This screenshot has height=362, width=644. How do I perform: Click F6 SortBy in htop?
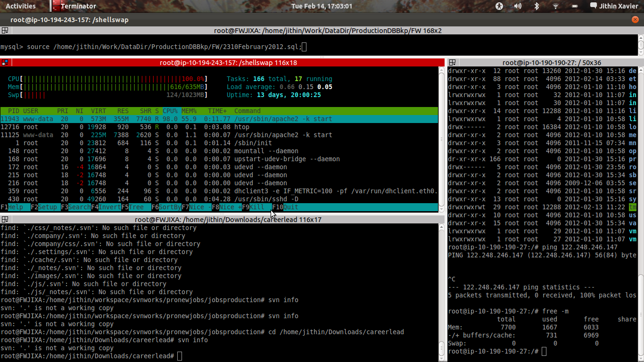coord(166,207)
